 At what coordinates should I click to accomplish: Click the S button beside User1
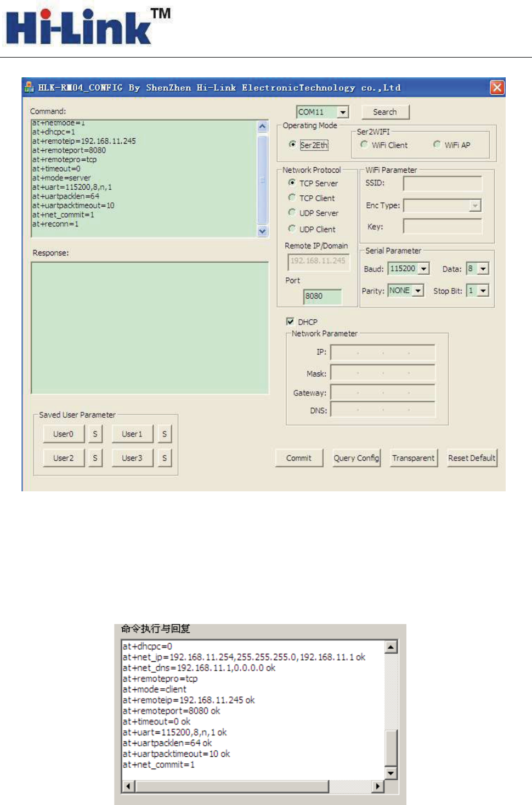165,434
